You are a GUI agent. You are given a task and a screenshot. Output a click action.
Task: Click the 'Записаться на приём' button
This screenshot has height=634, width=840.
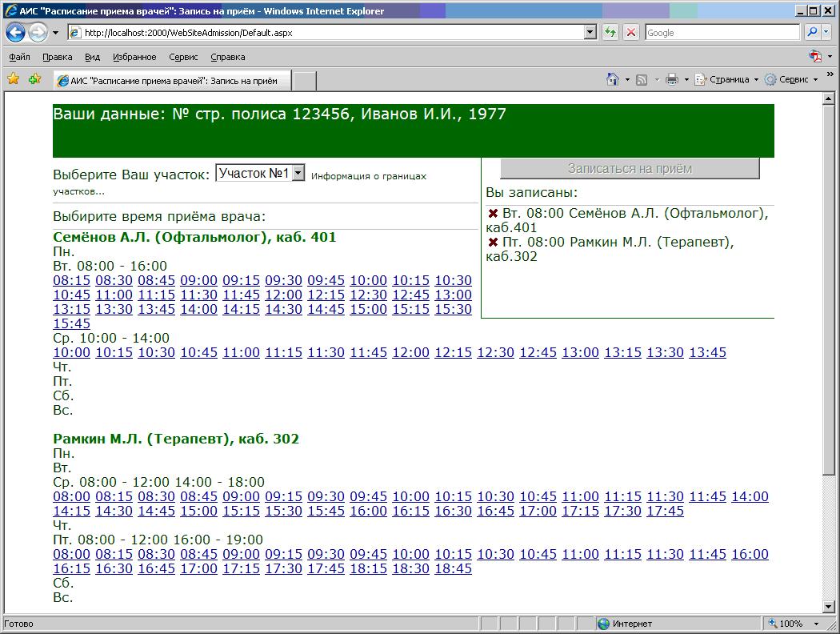tap(630, 168)
